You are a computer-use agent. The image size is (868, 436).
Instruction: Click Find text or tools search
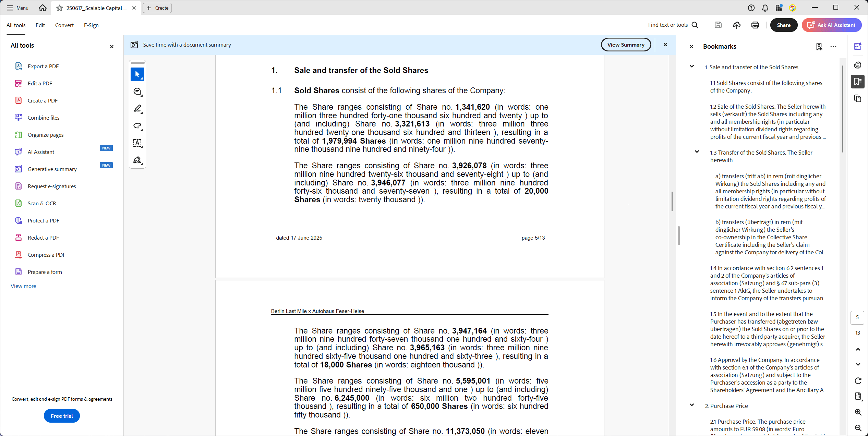click(x=673, y=25)
